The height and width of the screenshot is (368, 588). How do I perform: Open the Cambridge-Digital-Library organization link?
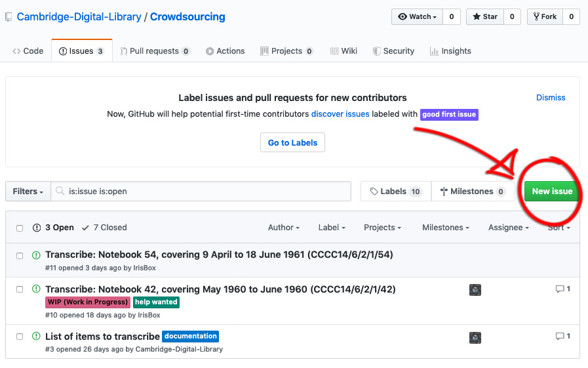pyautogui.click(x=79, y=17)
